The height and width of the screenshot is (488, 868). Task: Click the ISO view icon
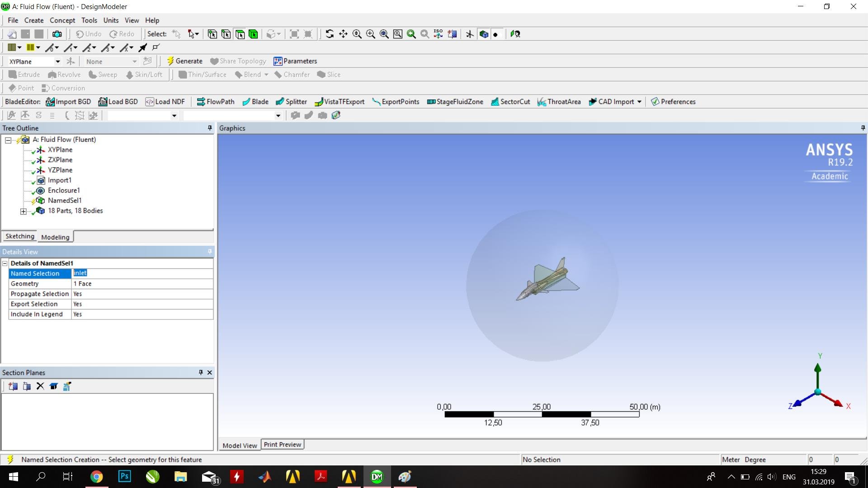tap(438, 34)
